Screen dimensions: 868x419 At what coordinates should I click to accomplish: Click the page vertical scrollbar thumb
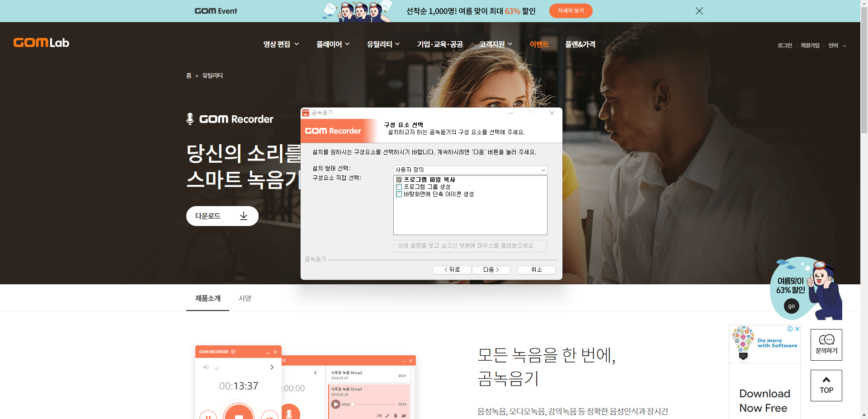(864, 70)
